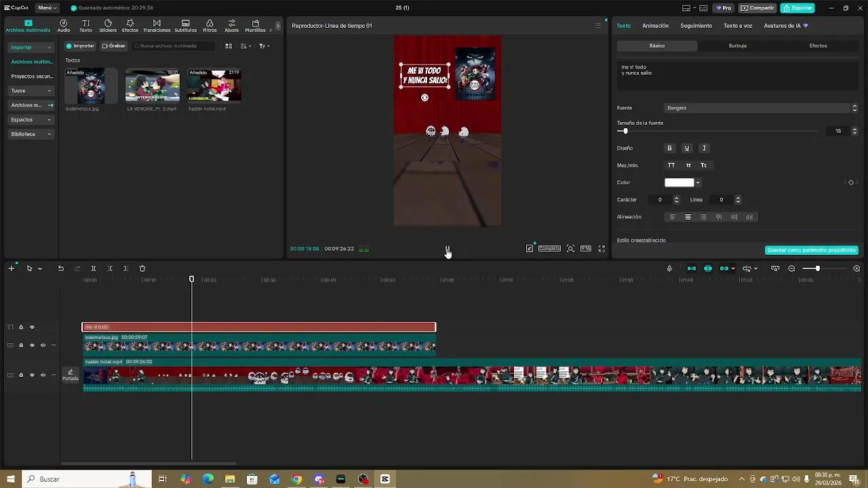This screenshot has height=488, width=868.
Task: Click the Importar media button
Action: [x=81, y=46]
